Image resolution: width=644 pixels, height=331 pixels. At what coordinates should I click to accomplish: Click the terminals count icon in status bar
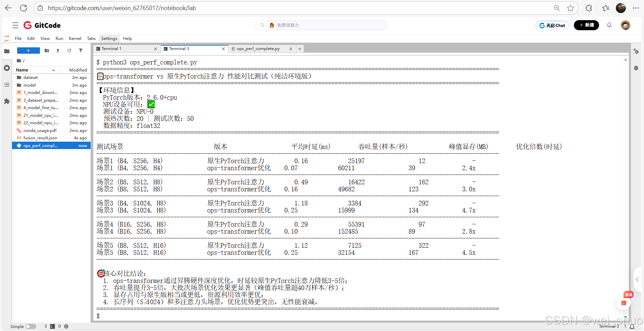click(x=52, y=326)
